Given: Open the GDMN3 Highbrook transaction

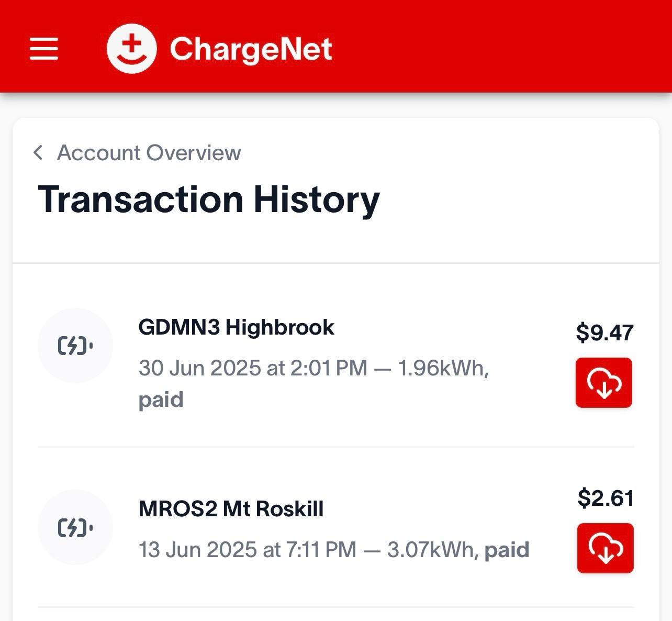Looking at the screenshot, I should pos(236,327).
